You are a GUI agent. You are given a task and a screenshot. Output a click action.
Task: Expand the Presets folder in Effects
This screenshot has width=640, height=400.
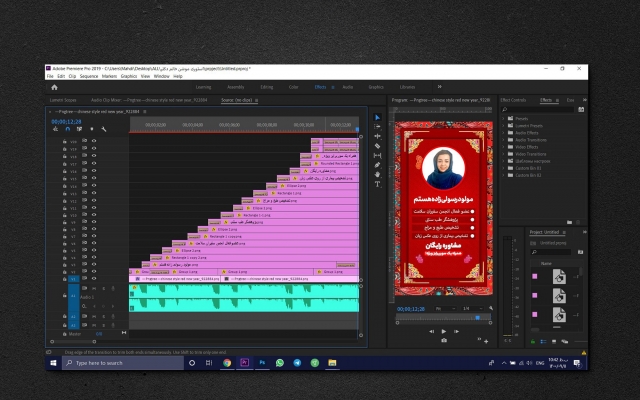pos(504,118)
